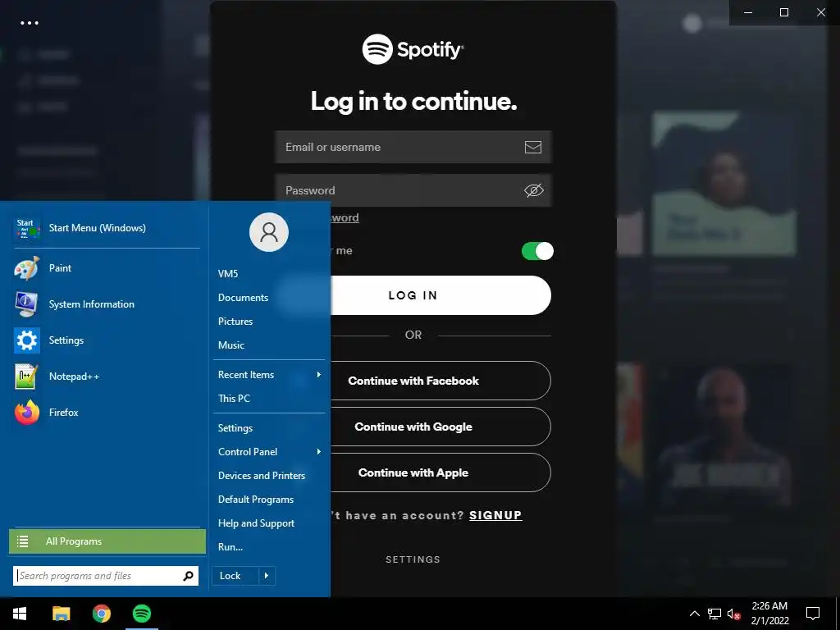
Task: Click the muted volume tray icon
Action: pos(733,614)
